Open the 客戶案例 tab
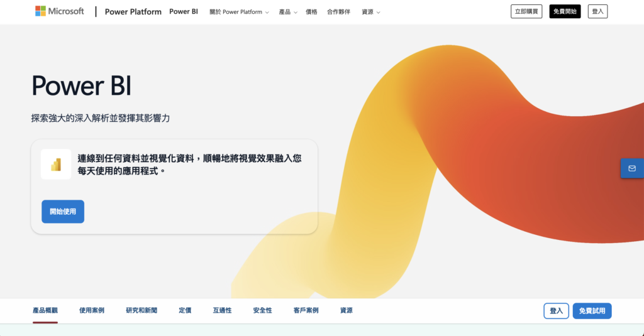Image resolution: width=644 pixels, height=336 pixels. click(x=306, y=310)
